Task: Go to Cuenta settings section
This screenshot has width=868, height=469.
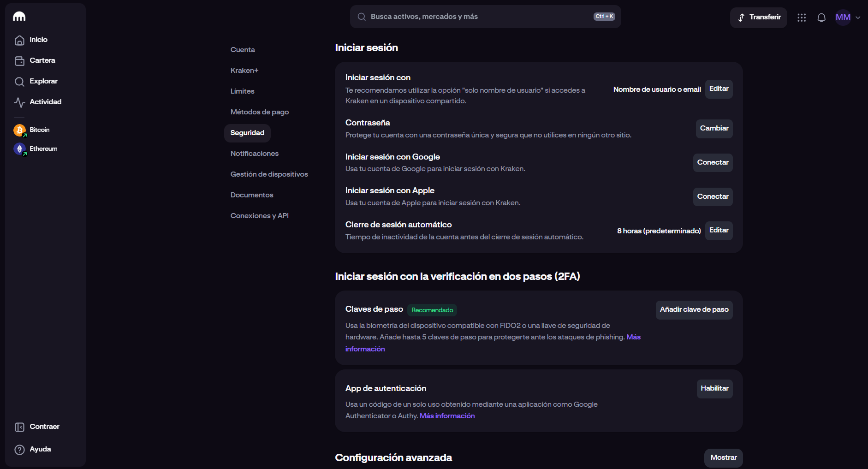Action: [243, 50]
